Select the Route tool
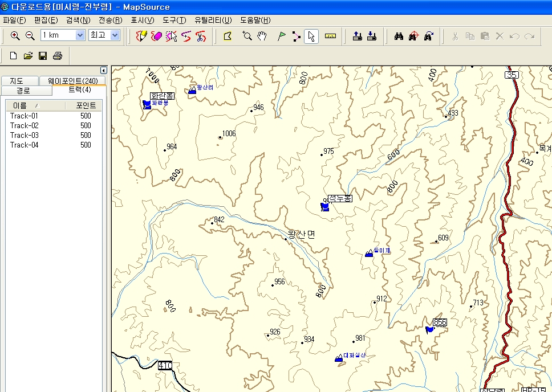The height and width of the screenshot is (392, 552). coord(296,36)
